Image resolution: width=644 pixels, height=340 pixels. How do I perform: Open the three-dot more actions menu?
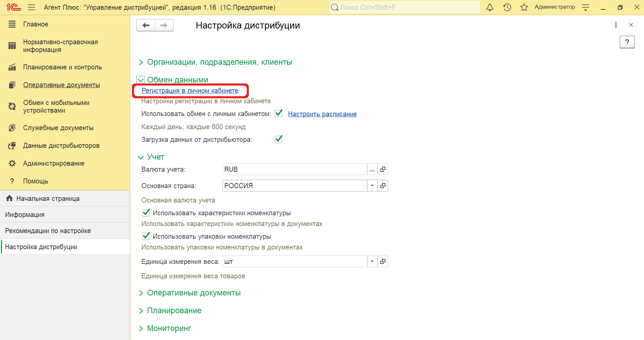click(615, 25)
